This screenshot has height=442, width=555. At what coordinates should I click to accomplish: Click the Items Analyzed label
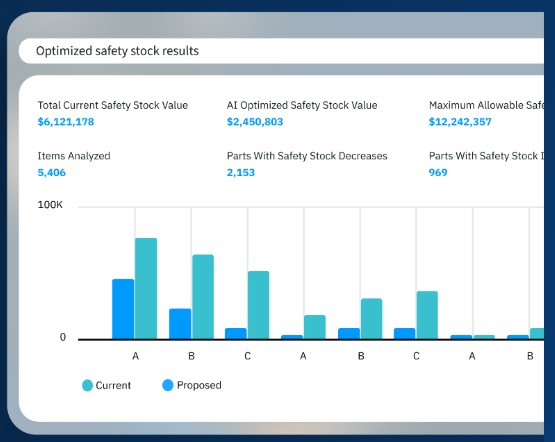(74, 156)
